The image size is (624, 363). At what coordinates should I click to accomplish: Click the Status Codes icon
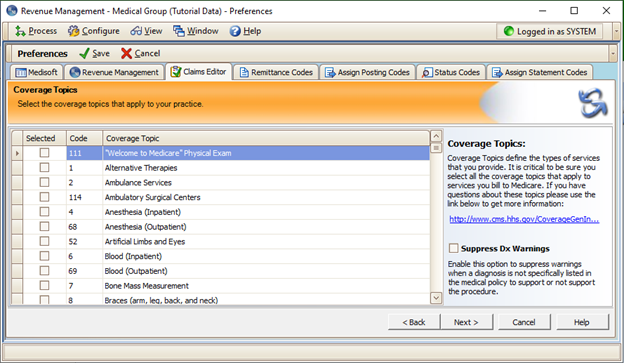coord(427,72)
